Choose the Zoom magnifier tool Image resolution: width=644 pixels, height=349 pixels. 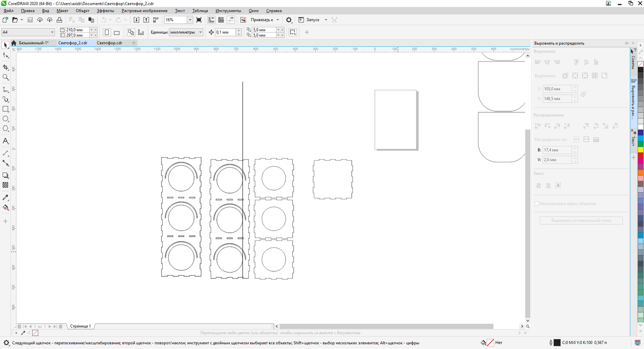click(6, 77)
